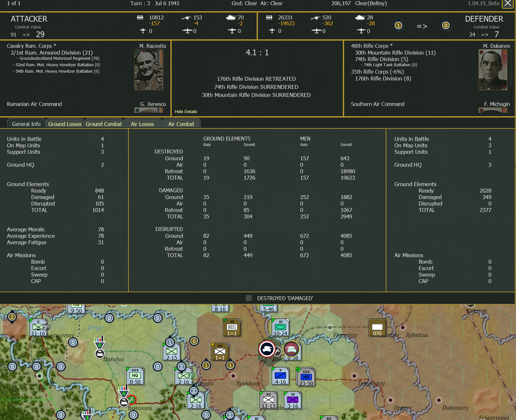The height and width of the screenshot is (420, 516).
Task: Click fort level 0 badge icon
Action: coord(446,26)
